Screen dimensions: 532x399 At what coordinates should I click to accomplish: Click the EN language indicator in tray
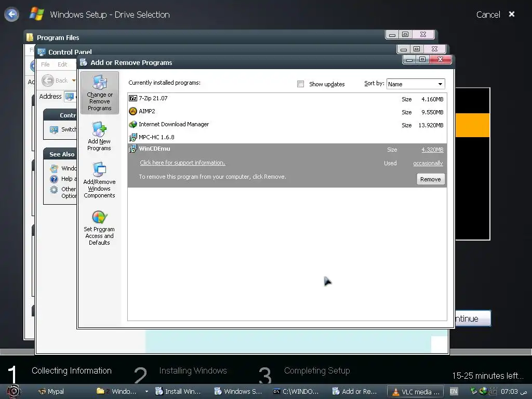point(454,391)
